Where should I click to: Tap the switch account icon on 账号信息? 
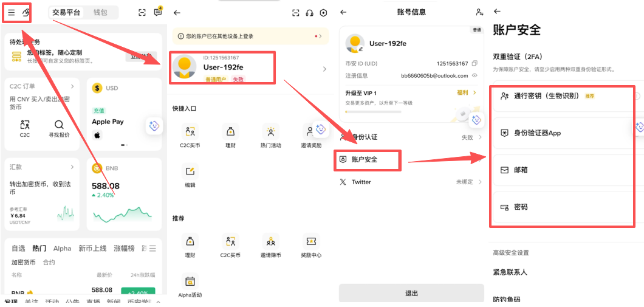pyautogui.click(x=479, y=12)
